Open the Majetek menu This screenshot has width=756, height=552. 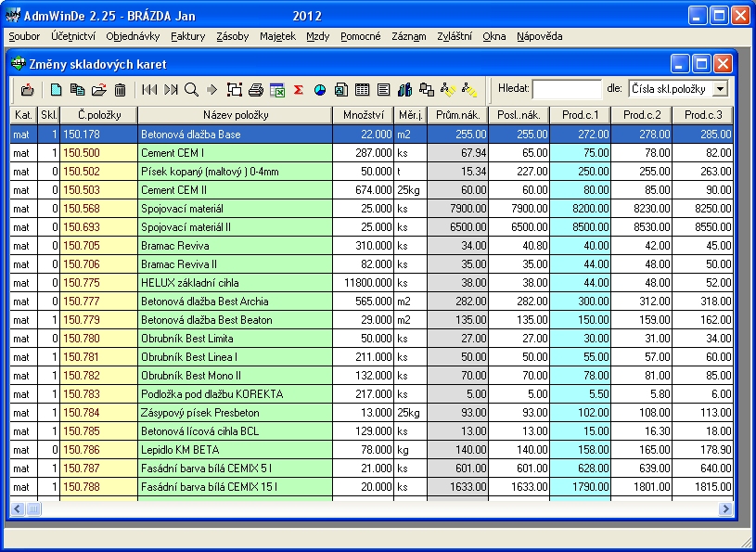277,36
